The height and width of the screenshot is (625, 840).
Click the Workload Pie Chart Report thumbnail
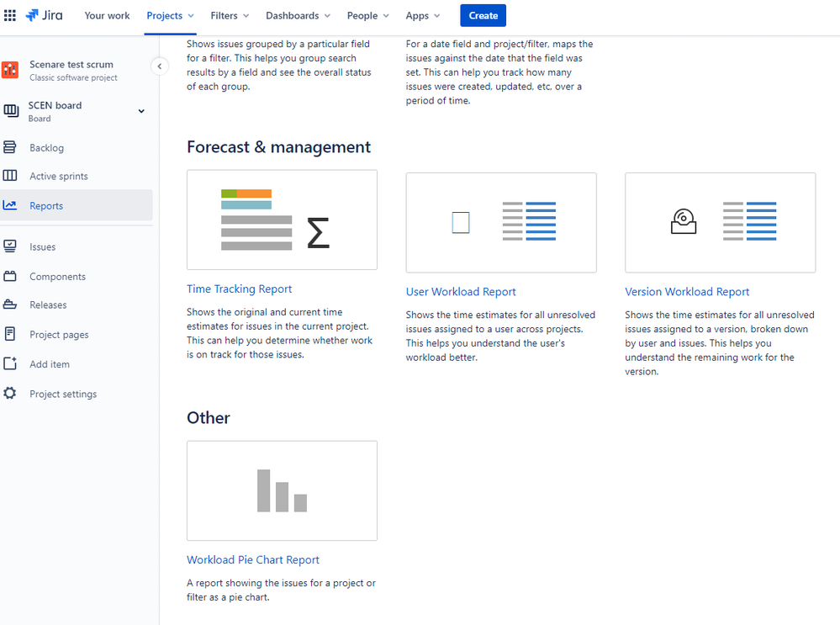[x=282, y=490]
